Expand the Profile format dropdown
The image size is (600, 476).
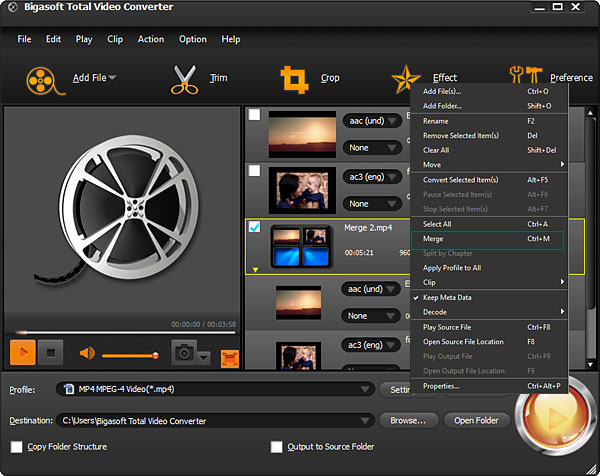coord(365,390)
